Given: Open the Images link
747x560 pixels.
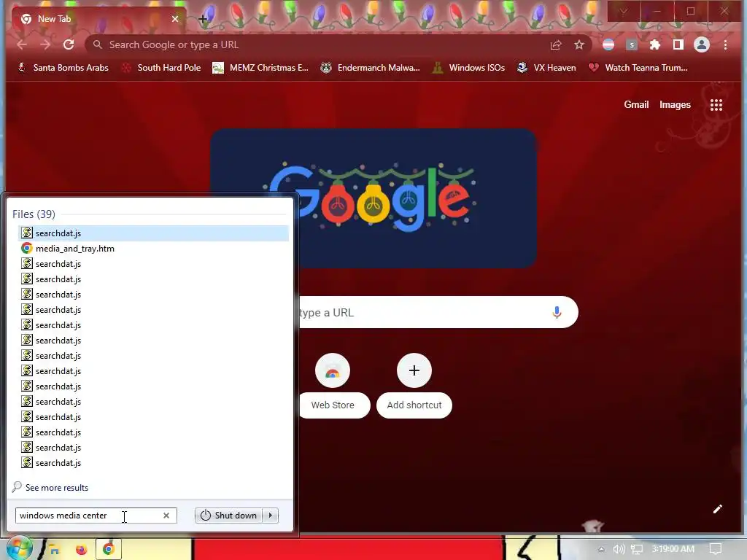Looking at the screenshot, I should (x=675, y=105).
